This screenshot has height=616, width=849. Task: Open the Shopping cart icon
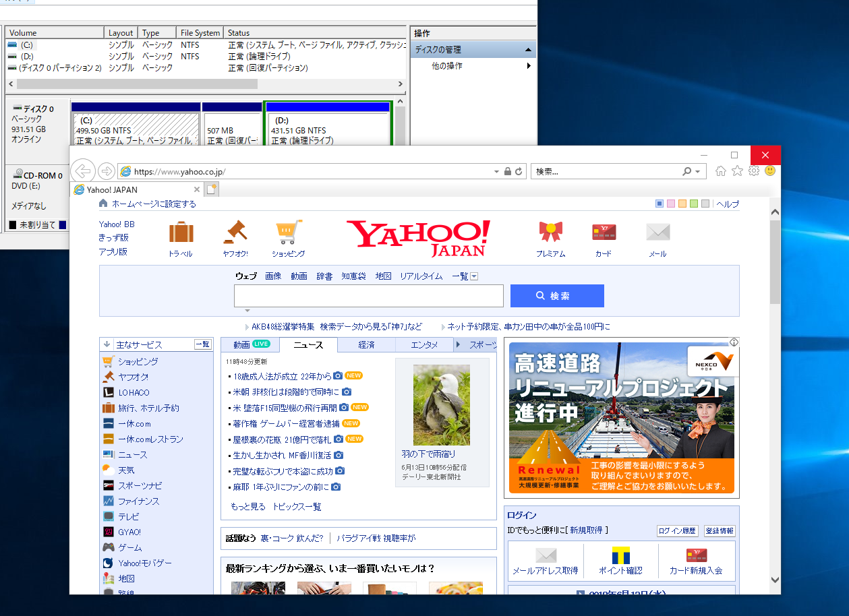(x=289, y=233)
